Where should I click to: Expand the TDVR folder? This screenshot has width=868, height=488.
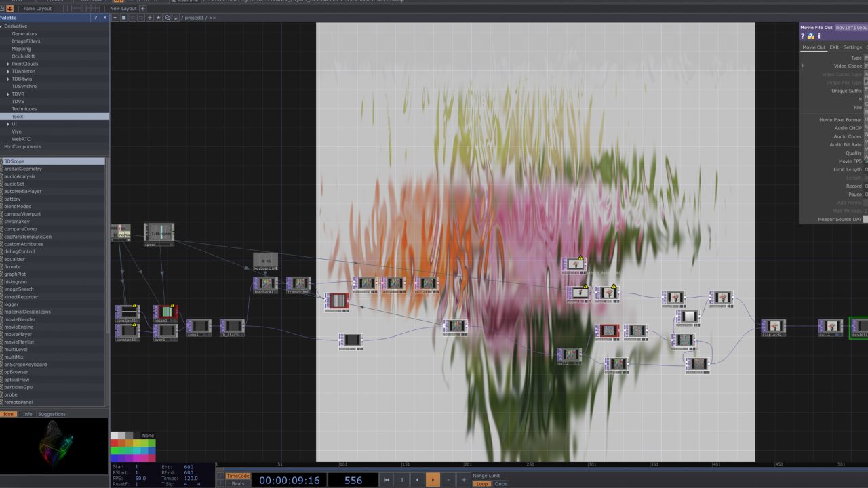tap(8, 94)
